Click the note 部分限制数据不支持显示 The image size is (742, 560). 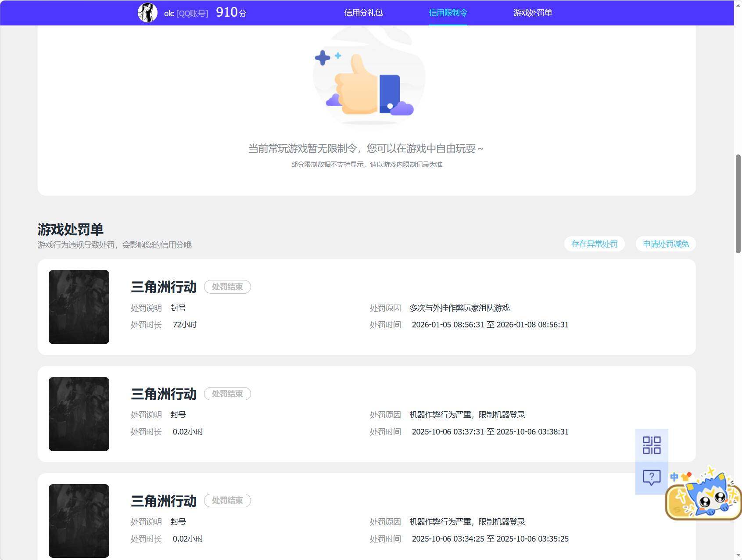point(367,165)
